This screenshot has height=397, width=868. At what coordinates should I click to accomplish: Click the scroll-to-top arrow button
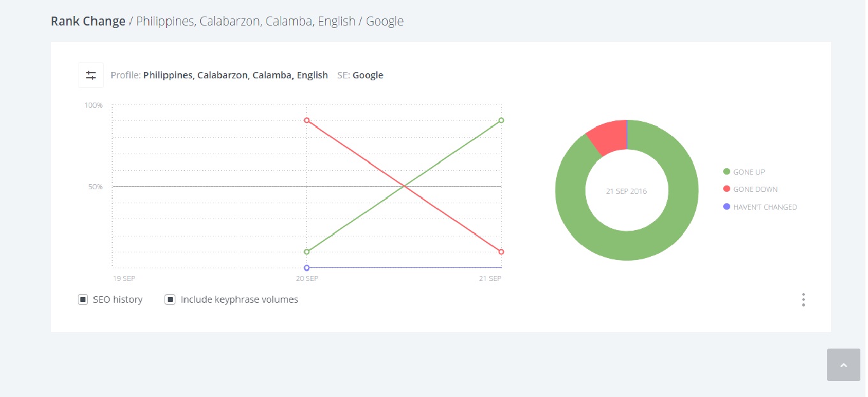click(843, 365)
